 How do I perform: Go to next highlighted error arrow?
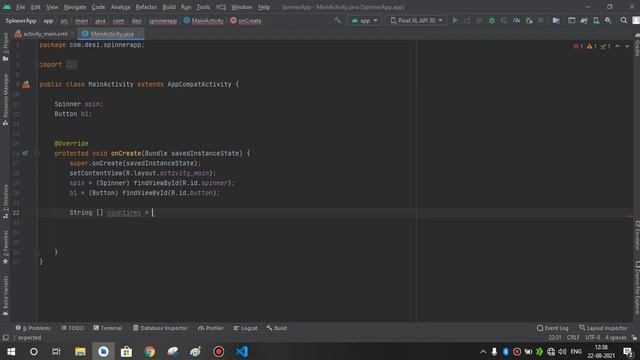627,46
